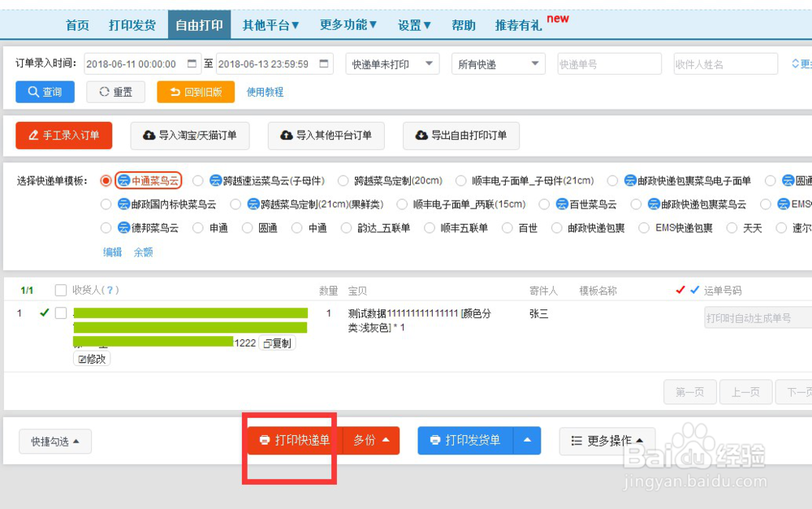The height and width of the screenshot is (509, 812).
Task: Click 导入淘宝/天猫订单 button
Action: point(189,135)
